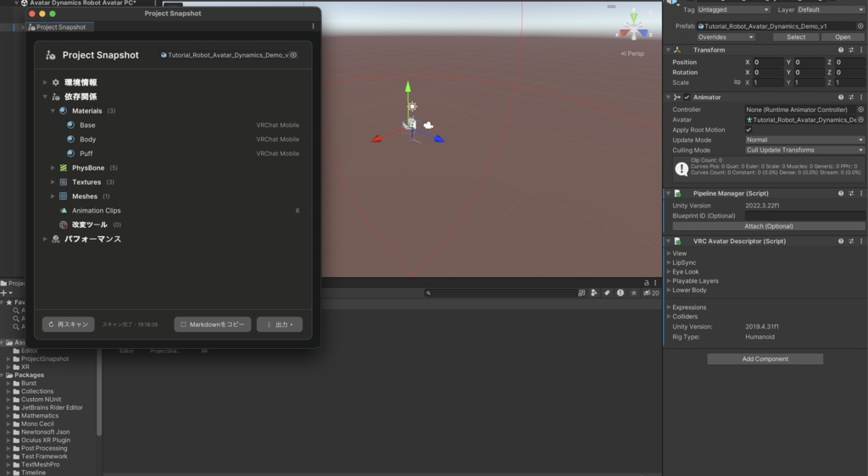The image size is (868, 476).
Task: Toggle the Scale constrain proportions link icon
Action: click(x=737, y=83)
